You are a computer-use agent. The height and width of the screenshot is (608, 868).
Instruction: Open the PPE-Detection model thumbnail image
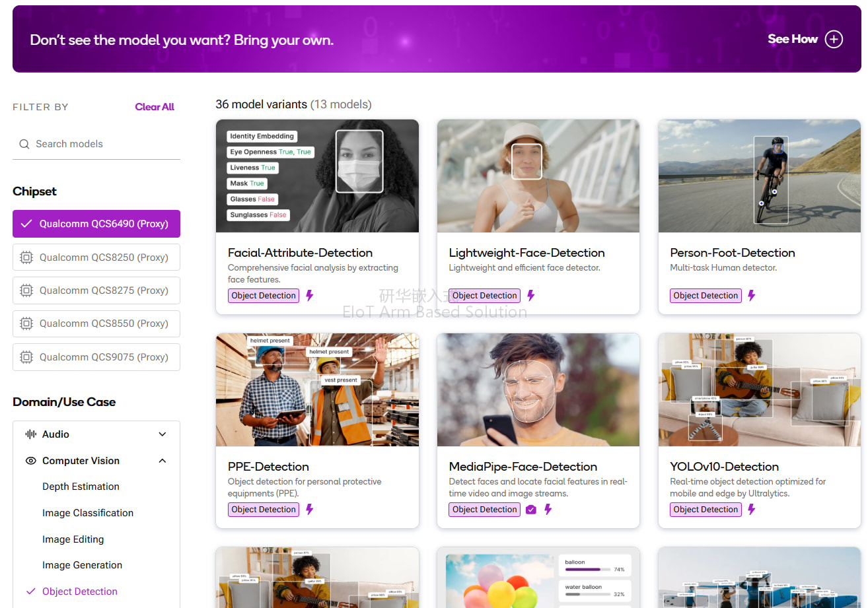[317, 389]
